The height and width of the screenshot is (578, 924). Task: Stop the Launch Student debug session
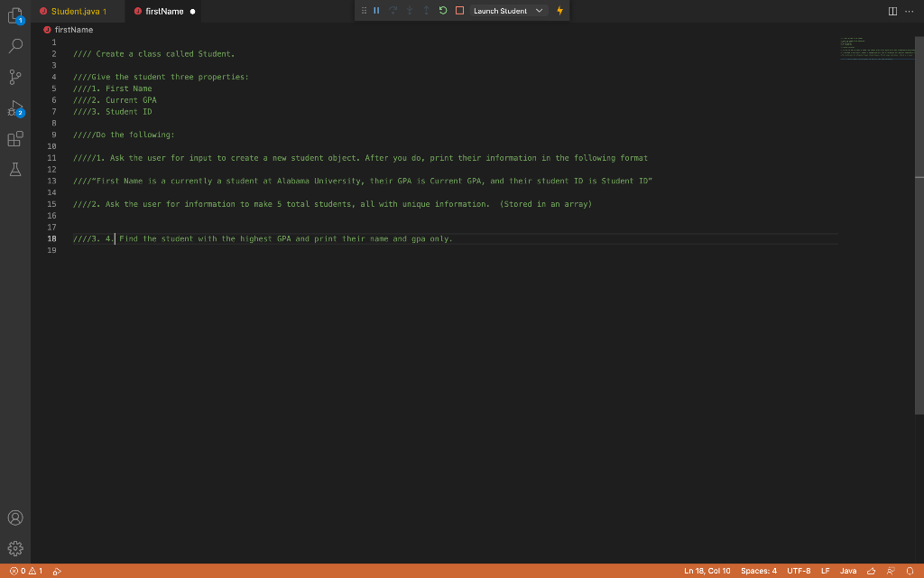pyautogui.click(x=458, y=11)
